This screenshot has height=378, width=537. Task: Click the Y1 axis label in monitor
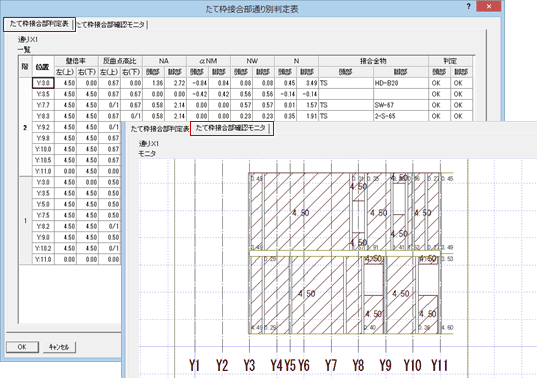[195, 365]
